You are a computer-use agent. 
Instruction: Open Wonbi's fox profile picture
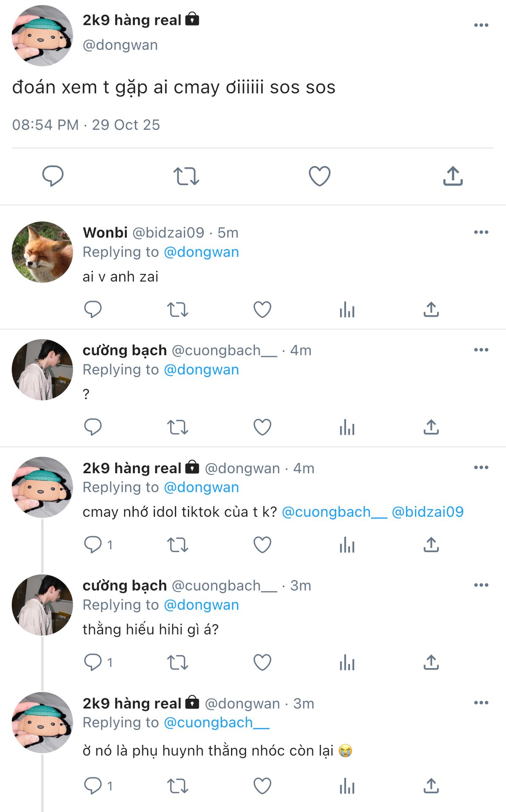(x=42, y=252)
